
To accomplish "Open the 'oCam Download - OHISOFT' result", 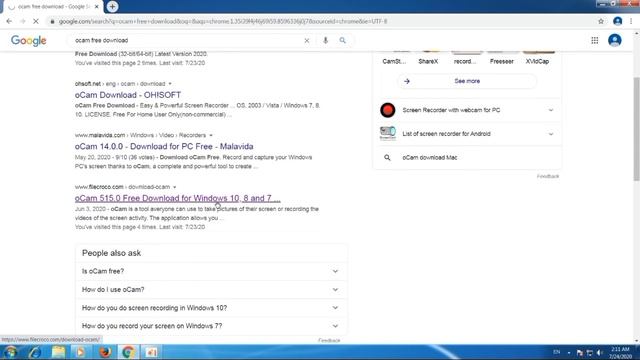I will (128, 95).
